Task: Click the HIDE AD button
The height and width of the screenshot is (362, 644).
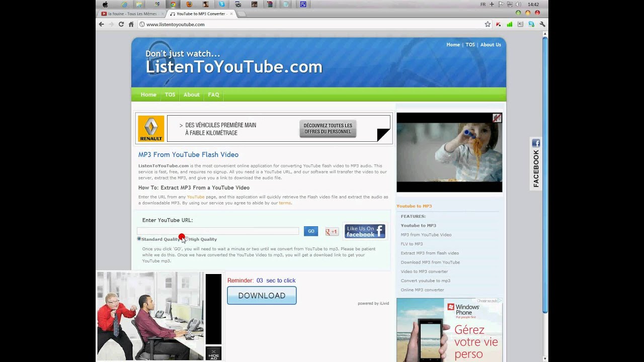Action: [213, 353]
